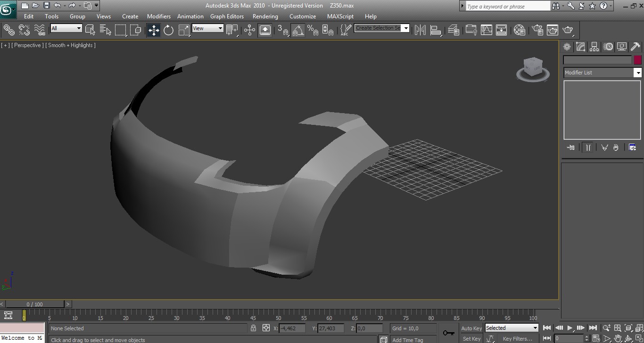Image resolution: width=644 pixels, height=343 pixels.
Task: Switch to the Hierarchy command panel
Action: tap(594, 47)
